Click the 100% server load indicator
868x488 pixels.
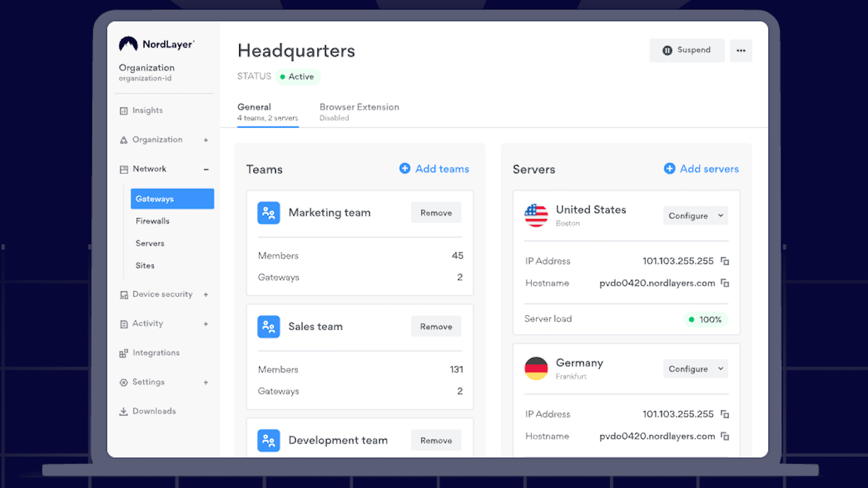click(705, 319)
